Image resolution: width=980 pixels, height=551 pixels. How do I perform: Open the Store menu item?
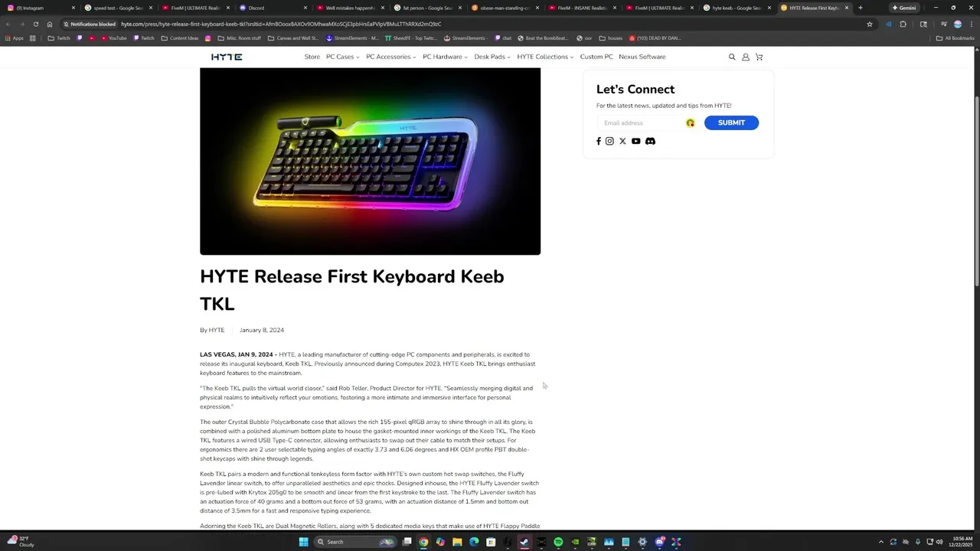coord(312,57)
